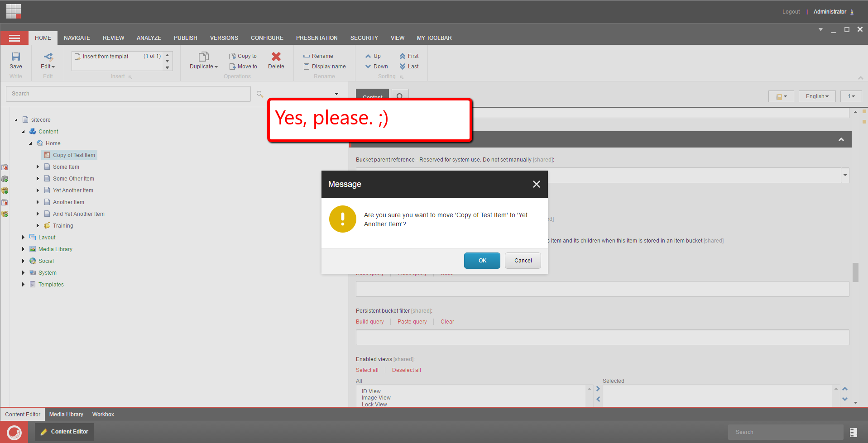Close the Message dialog with X

point(536,184)
